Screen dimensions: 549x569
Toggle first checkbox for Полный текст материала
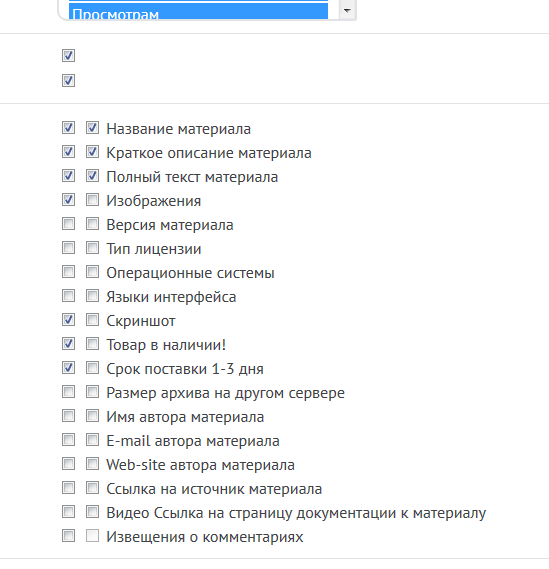click(x=68, y=176)
